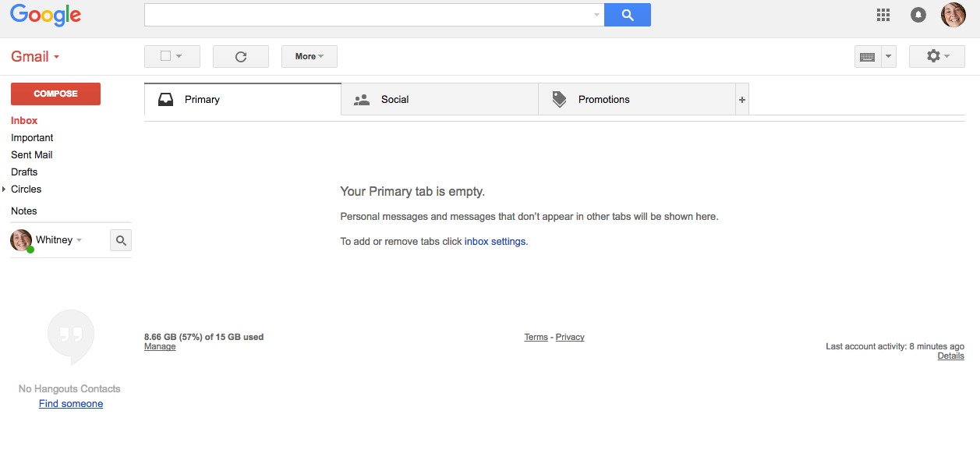Viewport: 980px width, 464px height.
Task: Click the plus icon to add inbox tabs
Action: [742, 100]
